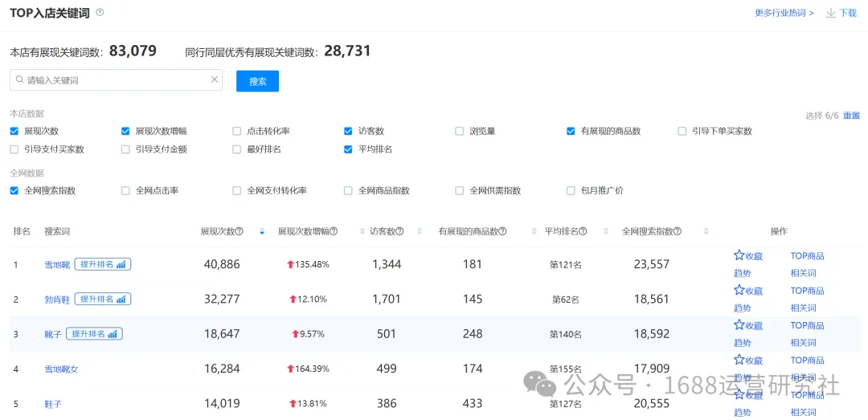
Task: Click 重置 to reset selected columns
Action: [851, 116]
